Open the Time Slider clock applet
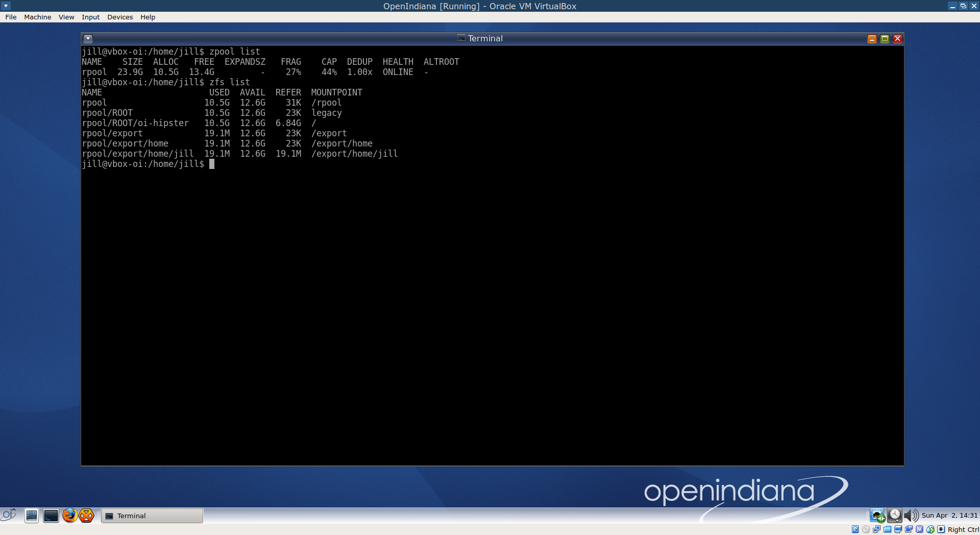 click(894, 515)
